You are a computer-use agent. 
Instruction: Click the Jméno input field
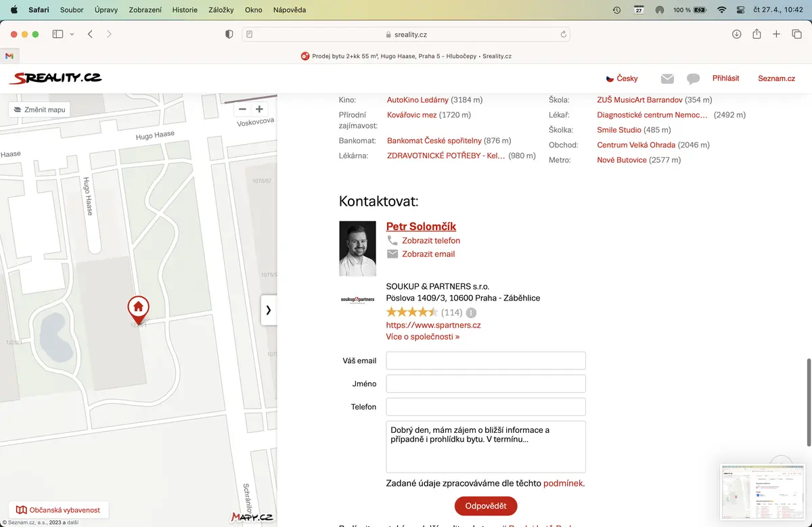pos(486,384)
